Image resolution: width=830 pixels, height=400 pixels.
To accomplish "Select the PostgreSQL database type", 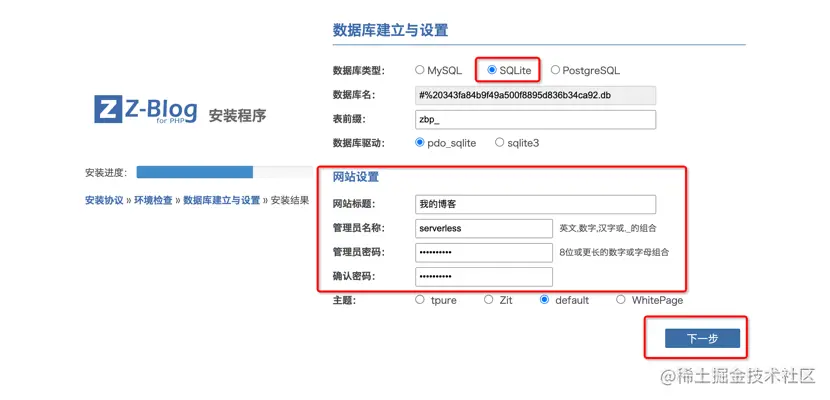I will tap(555, 70).
